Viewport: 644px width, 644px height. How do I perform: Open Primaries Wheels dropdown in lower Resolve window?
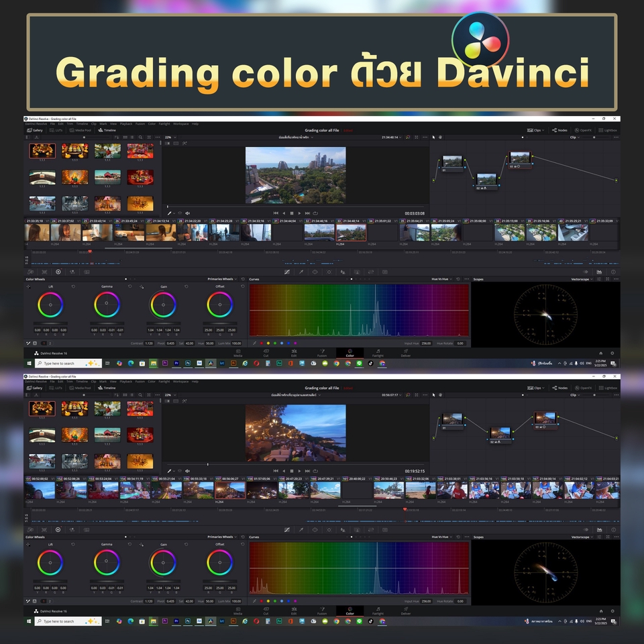point(222,537)
